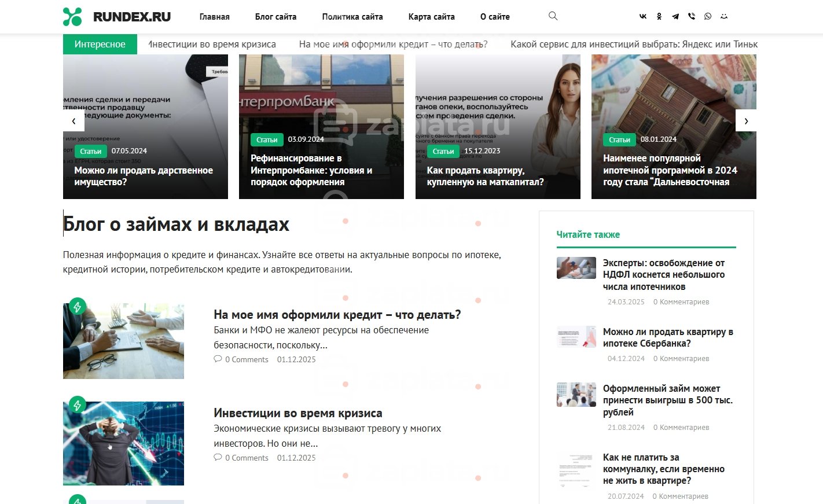Open article На мое имя оформили кредит
Viewport: 823px width, 504px height.
[337, 315]
